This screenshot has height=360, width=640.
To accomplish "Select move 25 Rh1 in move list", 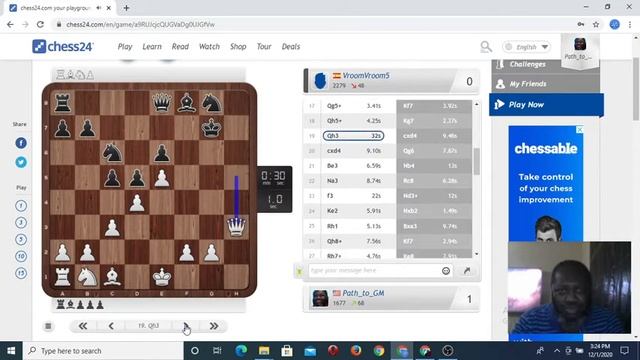I will [x=353, y=226].
